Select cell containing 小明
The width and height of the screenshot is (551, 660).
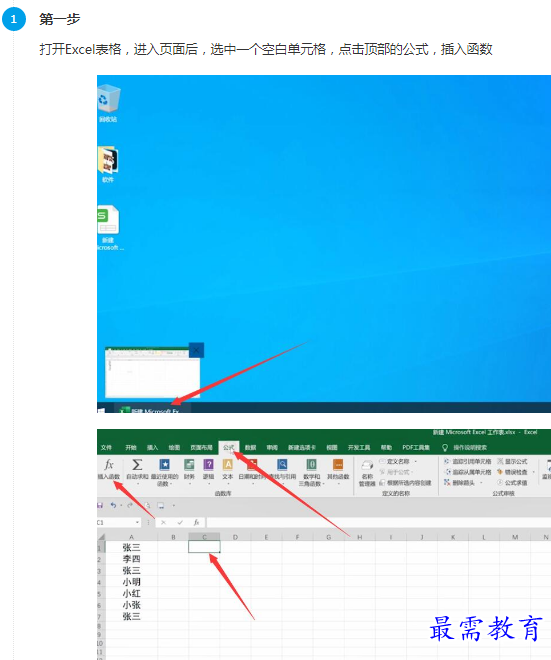click(131, 582)
